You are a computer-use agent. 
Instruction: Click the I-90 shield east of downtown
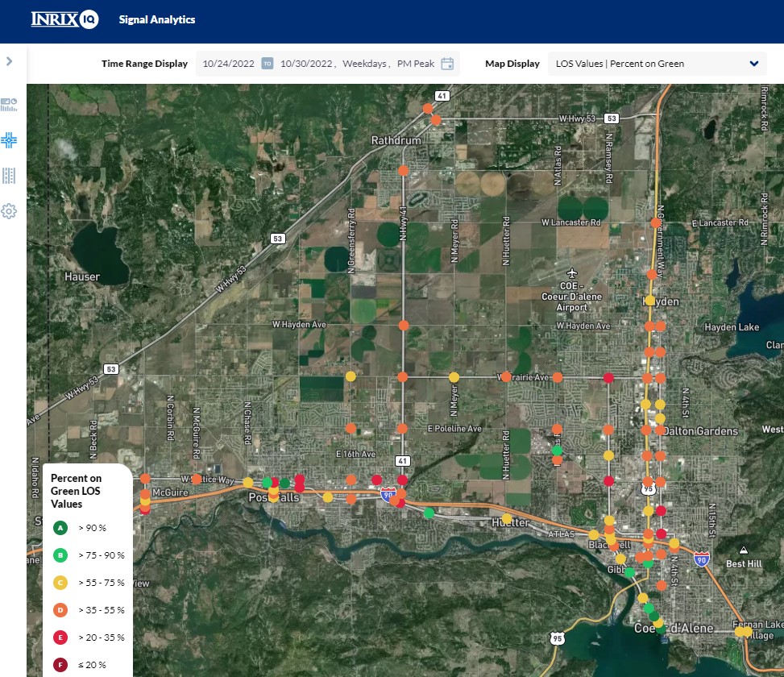pyautogui.click(x=702, y=559)
